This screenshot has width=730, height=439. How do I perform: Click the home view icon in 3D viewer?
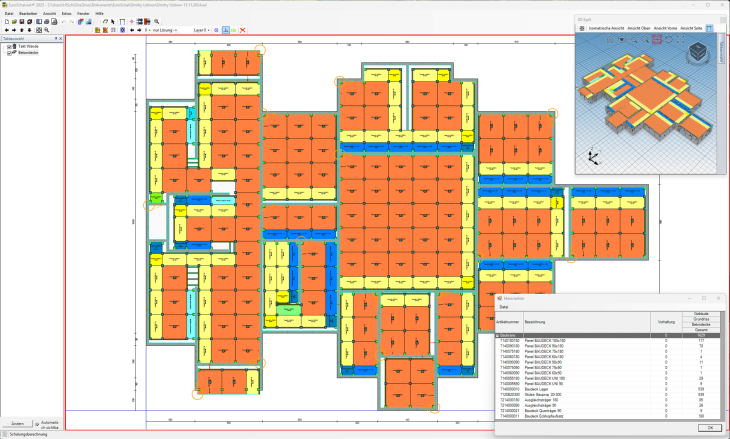pos(610,39)
